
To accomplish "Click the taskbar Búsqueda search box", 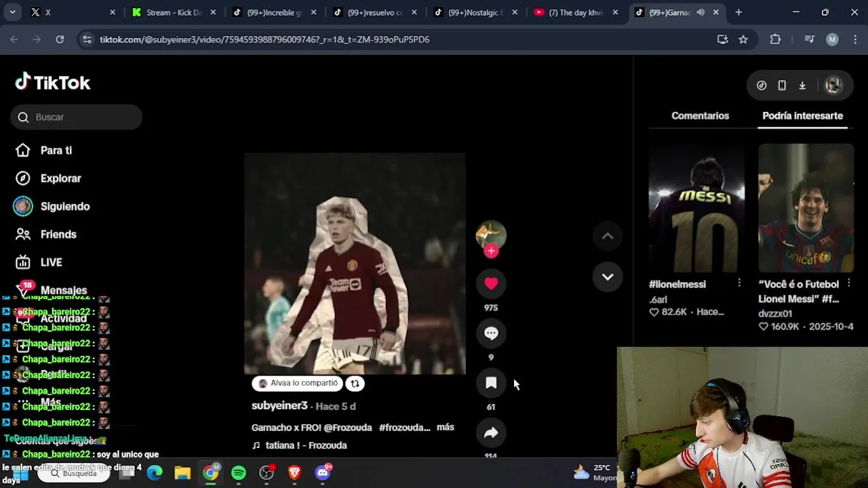I will pos(75,473).
